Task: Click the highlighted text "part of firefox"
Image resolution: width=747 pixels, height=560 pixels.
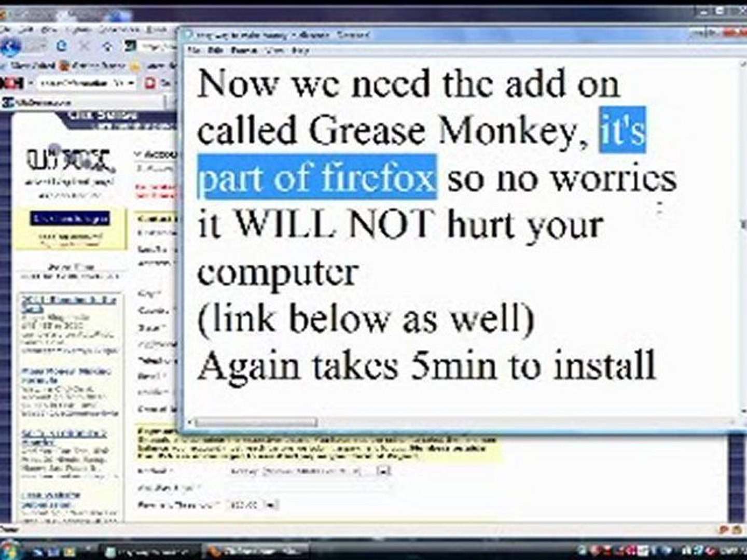Action: coord(316,177)
